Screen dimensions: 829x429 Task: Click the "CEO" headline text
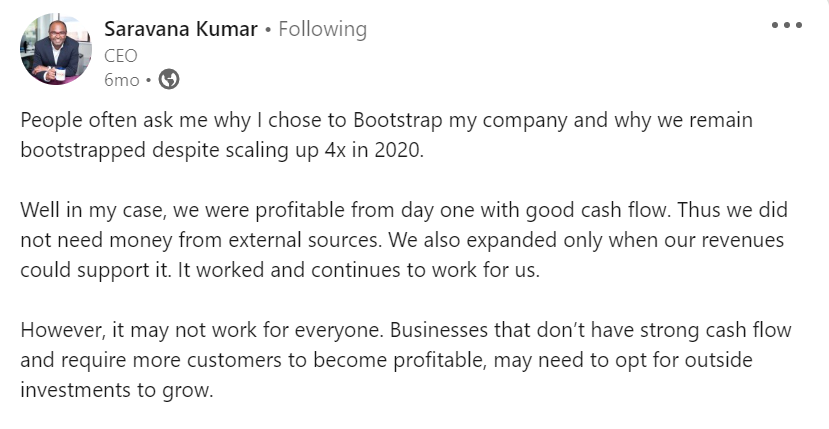121,56
